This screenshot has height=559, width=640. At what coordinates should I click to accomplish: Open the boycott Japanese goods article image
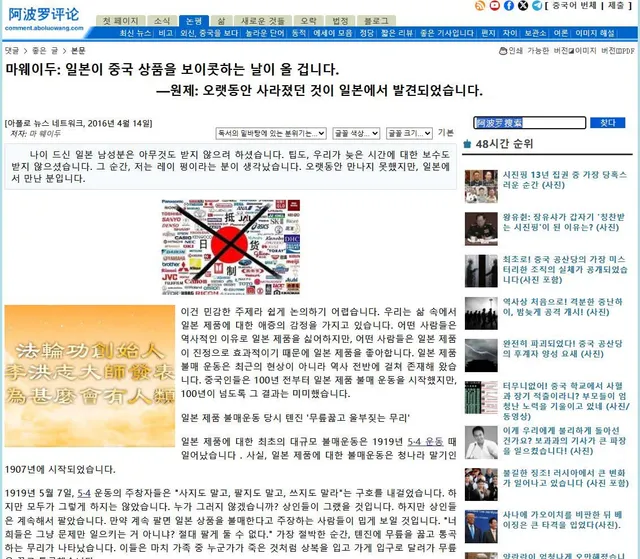pos(231,247)
